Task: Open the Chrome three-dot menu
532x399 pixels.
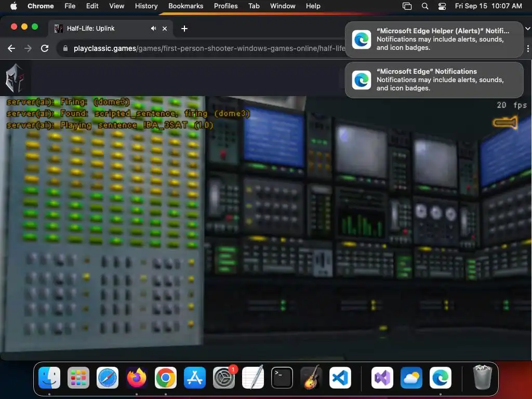Action: tap(528, 48)
